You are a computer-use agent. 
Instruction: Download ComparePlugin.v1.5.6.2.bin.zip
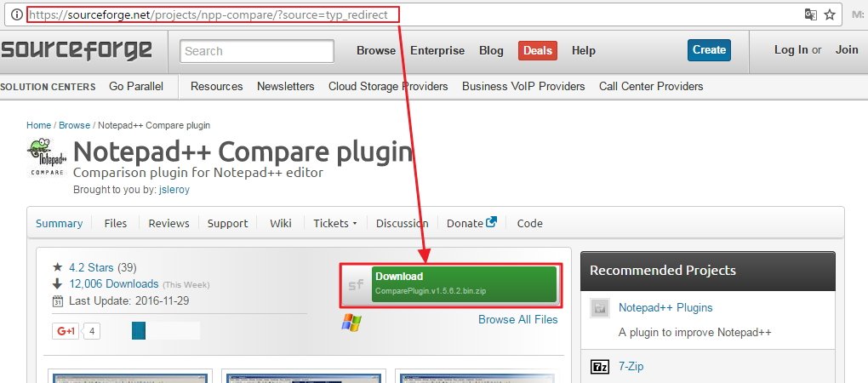click(x=465, y=283)
